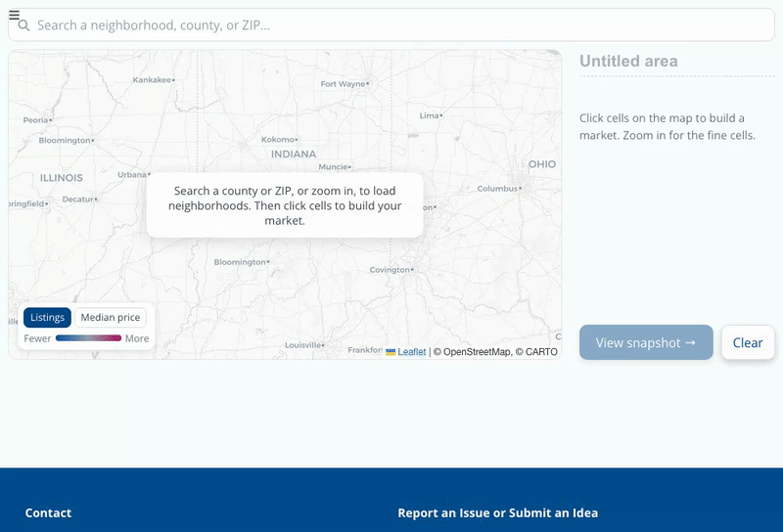Click the Search a county or ZIP hint box
783x532 pixels.
pyautogui.click(x=285, y=205)
